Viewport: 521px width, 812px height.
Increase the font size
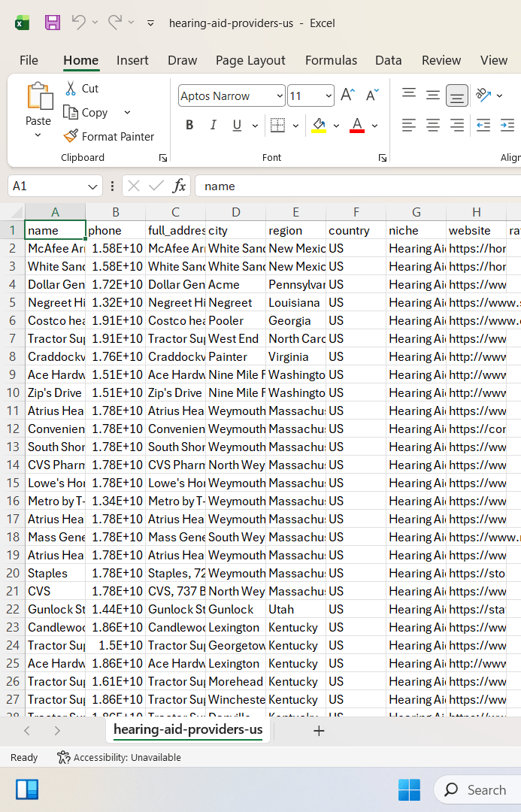coord(347,95)
